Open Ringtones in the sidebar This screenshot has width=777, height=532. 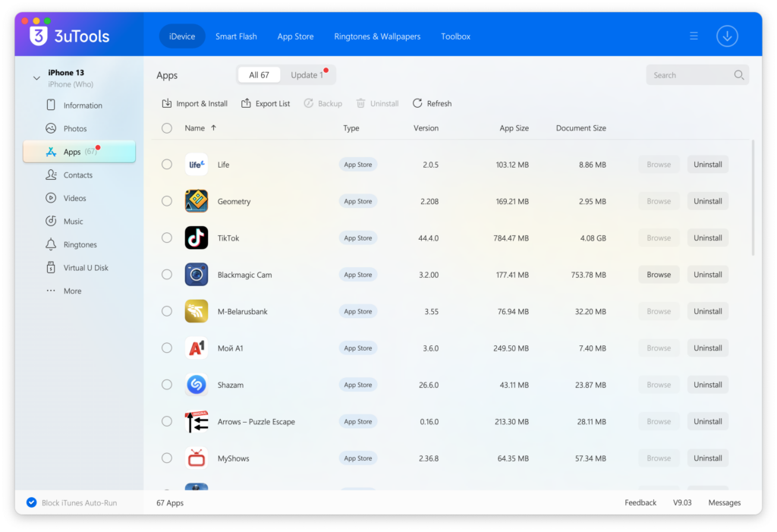(x=79, y=244)
